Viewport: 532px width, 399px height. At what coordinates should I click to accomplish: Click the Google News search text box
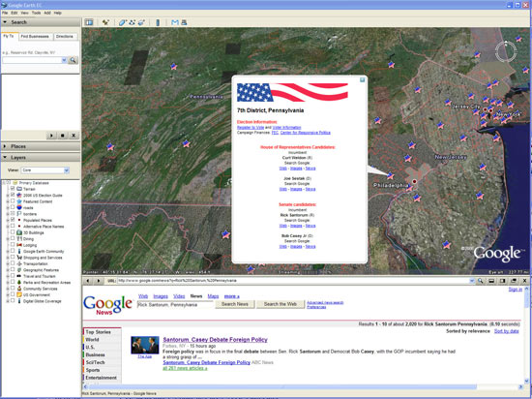click(175, 305)
